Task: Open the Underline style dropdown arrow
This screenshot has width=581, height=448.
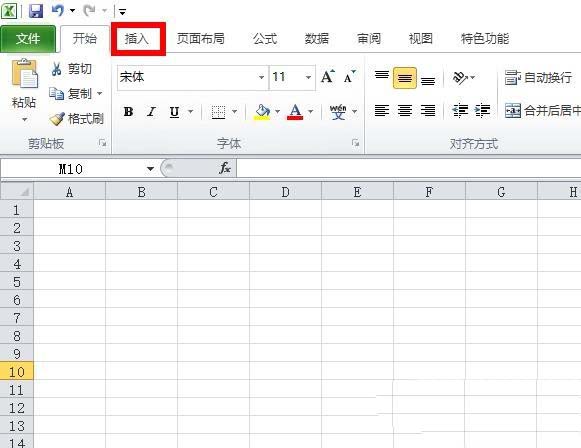Action: tap(190, 111)
